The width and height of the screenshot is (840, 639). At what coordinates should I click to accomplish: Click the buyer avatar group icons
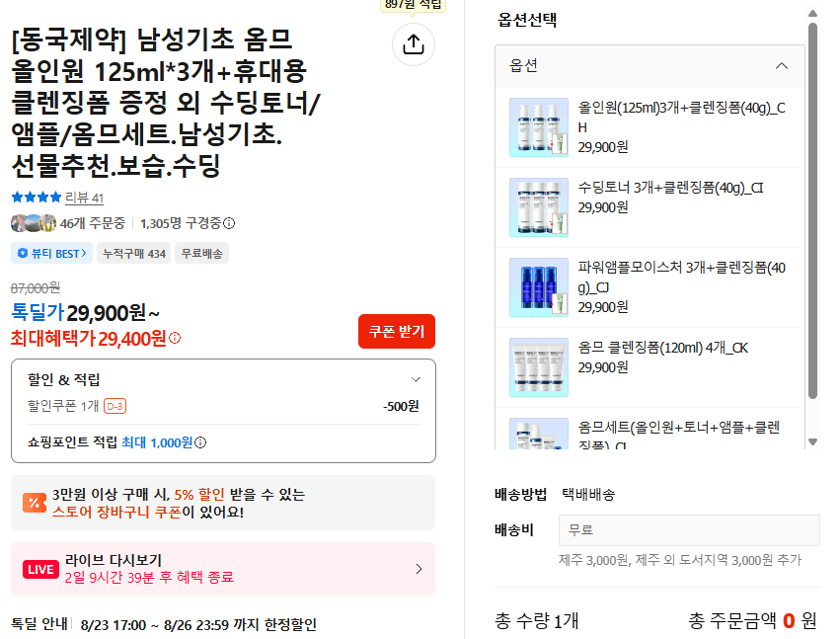(x=34, y=223)
